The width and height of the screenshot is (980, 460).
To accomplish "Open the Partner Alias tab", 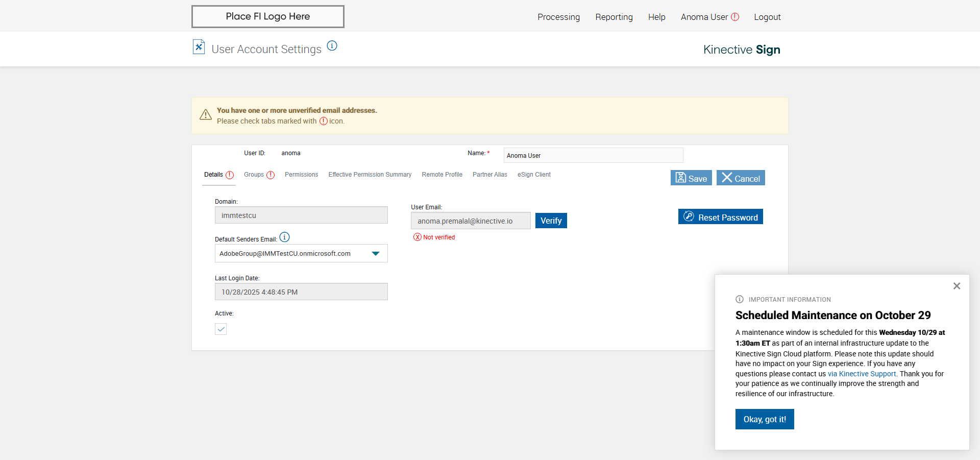I will (x=490, y=175).
